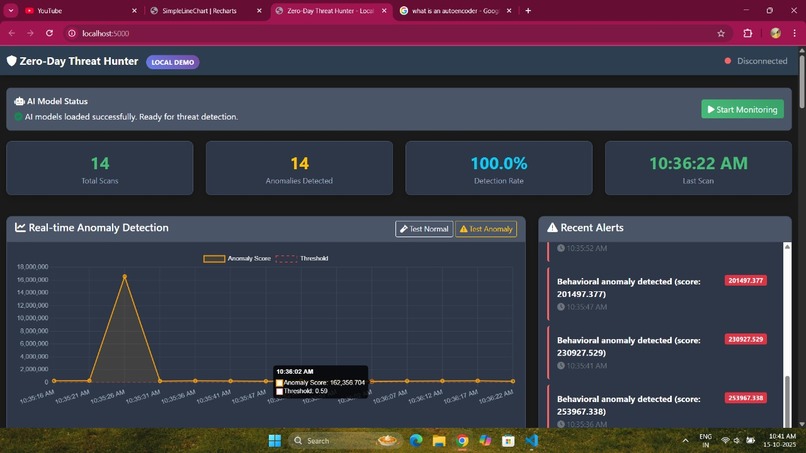Click the red 230927.529 score badge
The width and height of the screenshot is (806, 453).
(x=745, y=339)
